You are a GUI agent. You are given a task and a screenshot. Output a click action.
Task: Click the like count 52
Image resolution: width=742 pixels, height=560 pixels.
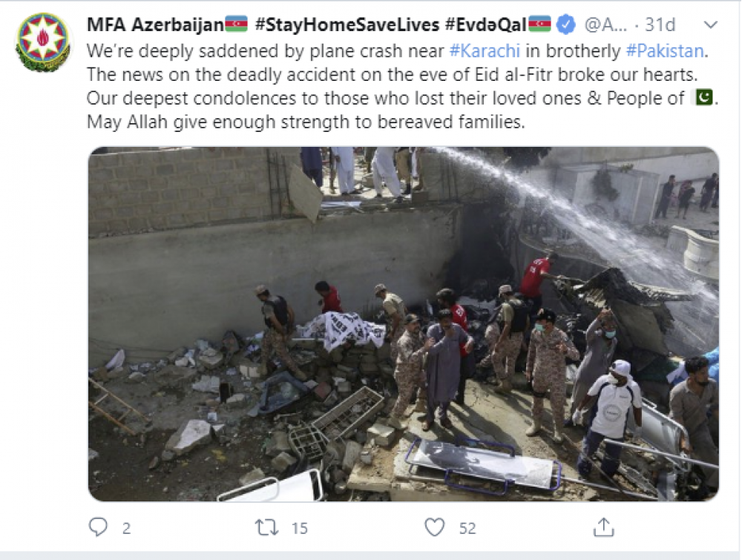pyautogui.click(x=467, y=528)
